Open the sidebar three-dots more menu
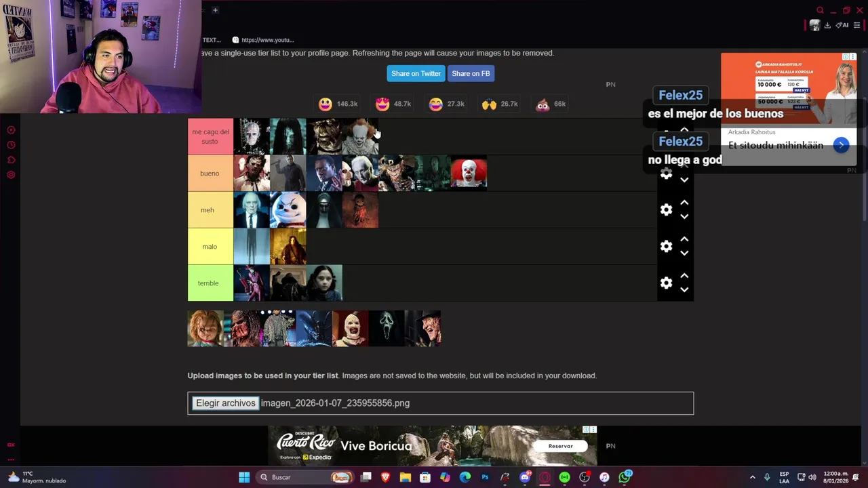This screenshot has width=868, height=488. (x=11, y=460)
